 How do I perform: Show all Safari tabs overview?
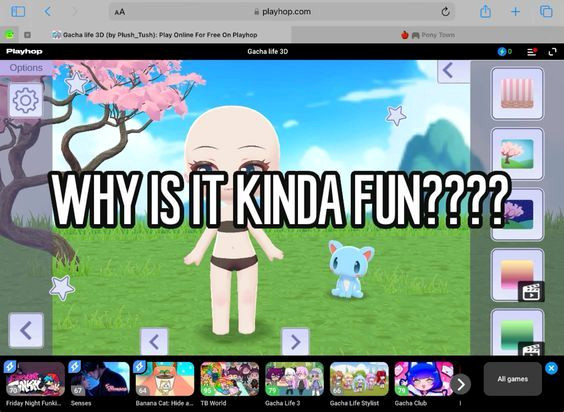point(546,12)
